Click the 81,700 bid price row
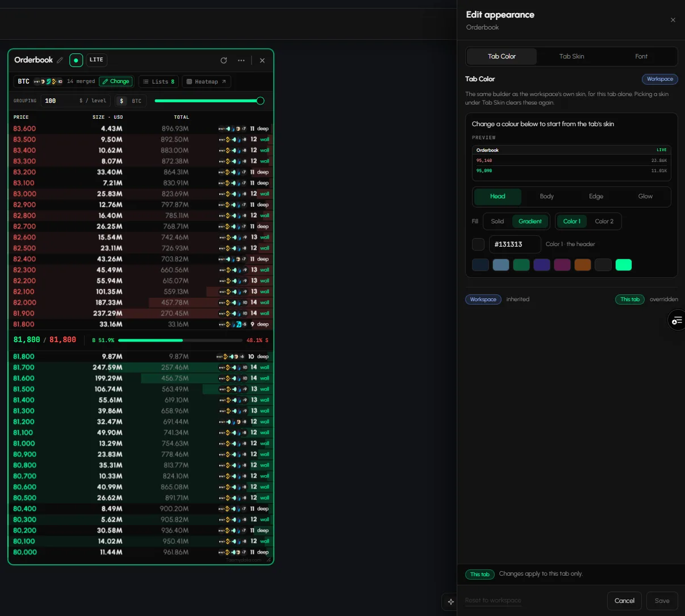Image resolution: width=685 pixels, height=616 pixels. pyautogui.click(x=141, y=367)
